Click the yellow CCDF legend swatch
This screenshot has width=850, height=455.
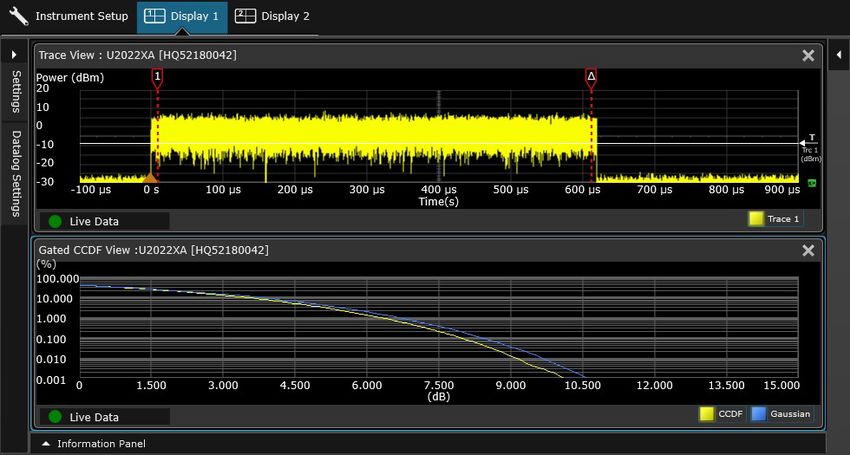(707, 414)
